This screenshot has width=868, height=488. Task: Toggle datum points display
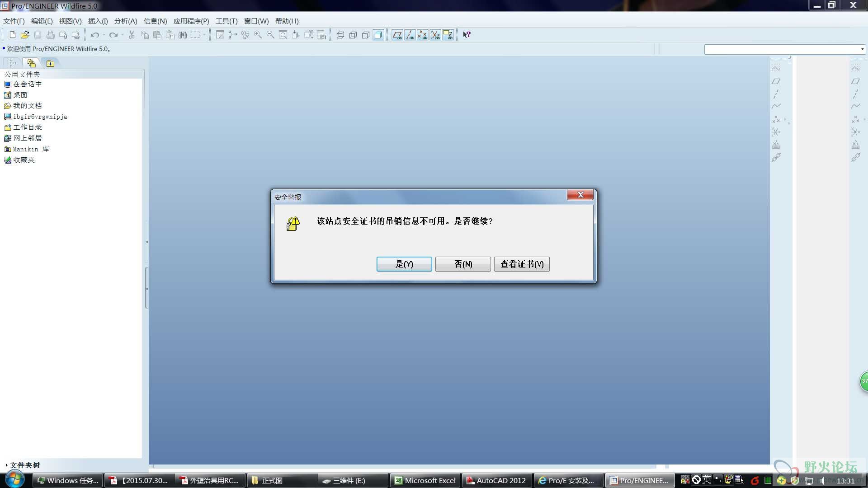coord(423,35)
